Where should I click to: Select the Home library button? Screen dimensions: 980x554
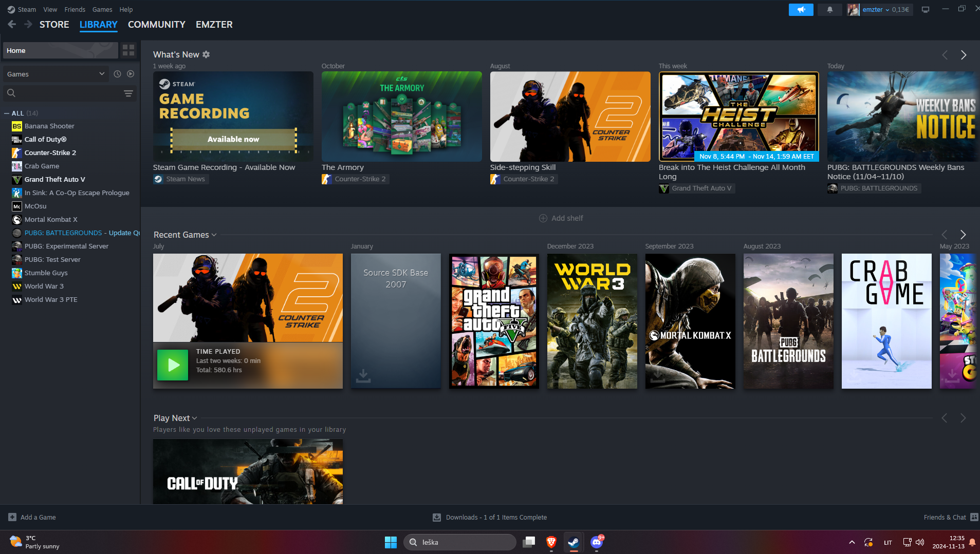click(x=60, y=50)
